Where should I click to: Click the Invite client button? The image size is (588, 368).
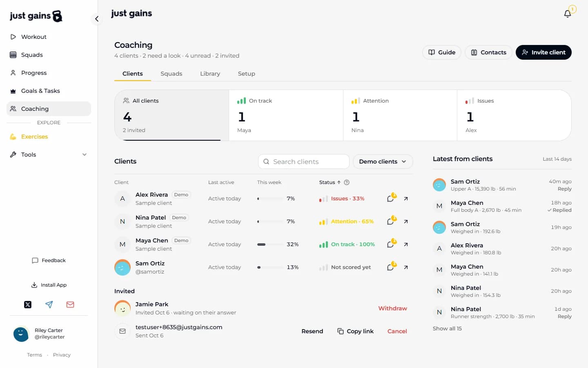pos(543,52)
